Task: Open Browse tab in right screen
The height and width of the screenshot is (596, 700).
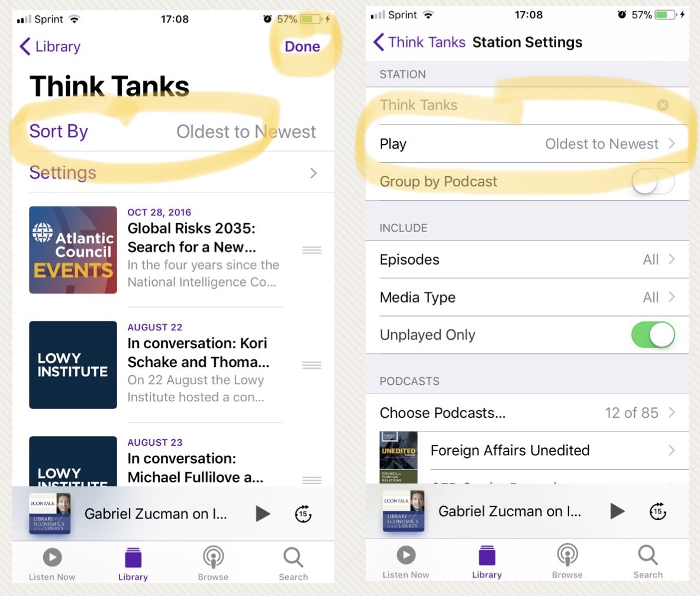Action: pos(567,562)
